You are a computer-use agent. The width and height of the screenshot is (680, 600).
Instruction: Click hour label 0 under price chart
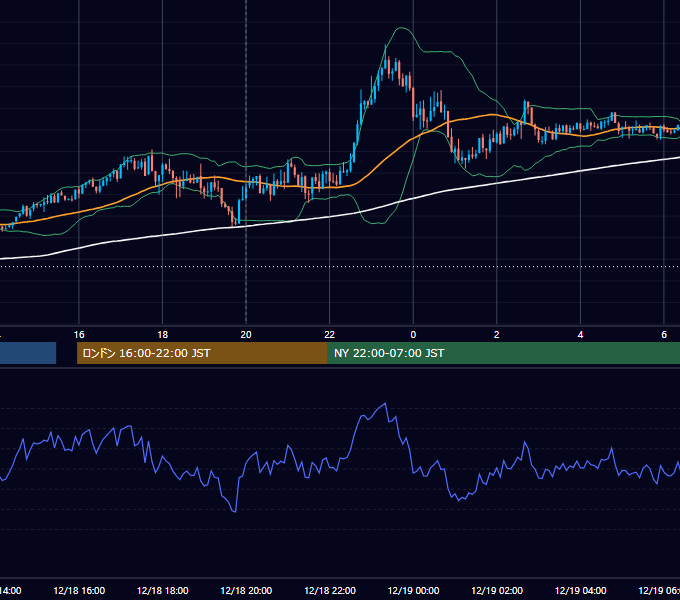coord(413,335)
